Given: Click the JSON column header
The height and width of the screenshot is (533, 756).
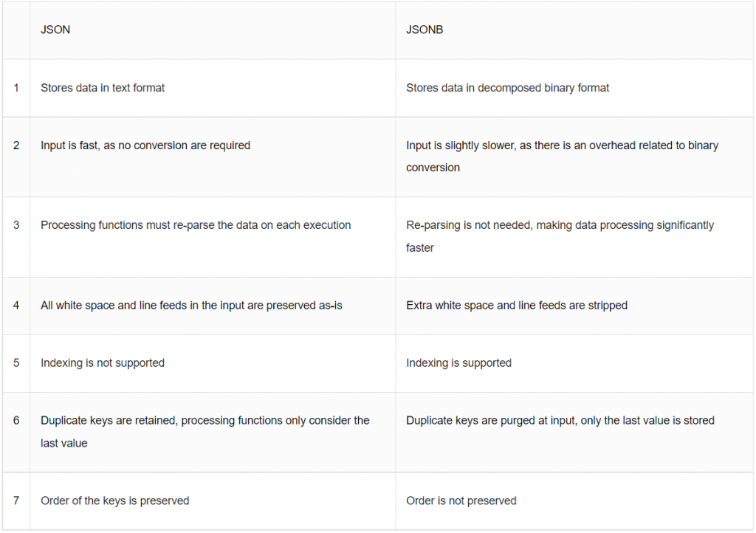Looking at the screenshot, I should [x=55, y=30].
